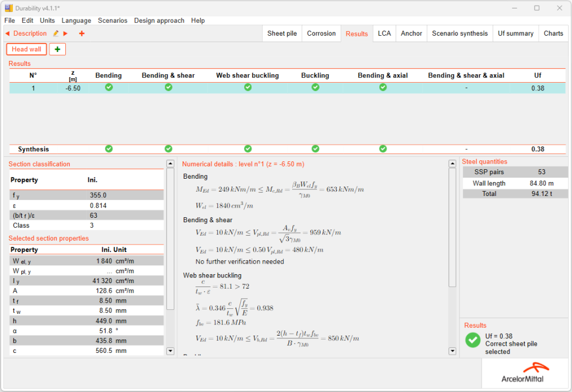The width and height of the screenshot is (572, 392).
Task: Open the Scenario synthesis tab
Action: (x=460, y=34)
